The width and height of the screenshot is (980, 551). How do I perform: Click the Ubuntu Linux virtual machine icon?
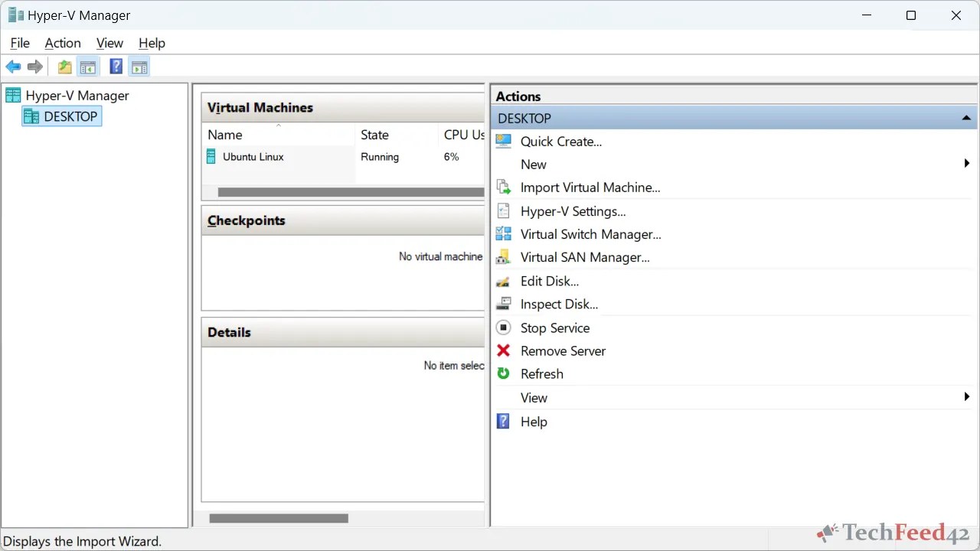(x=211, y=156)
